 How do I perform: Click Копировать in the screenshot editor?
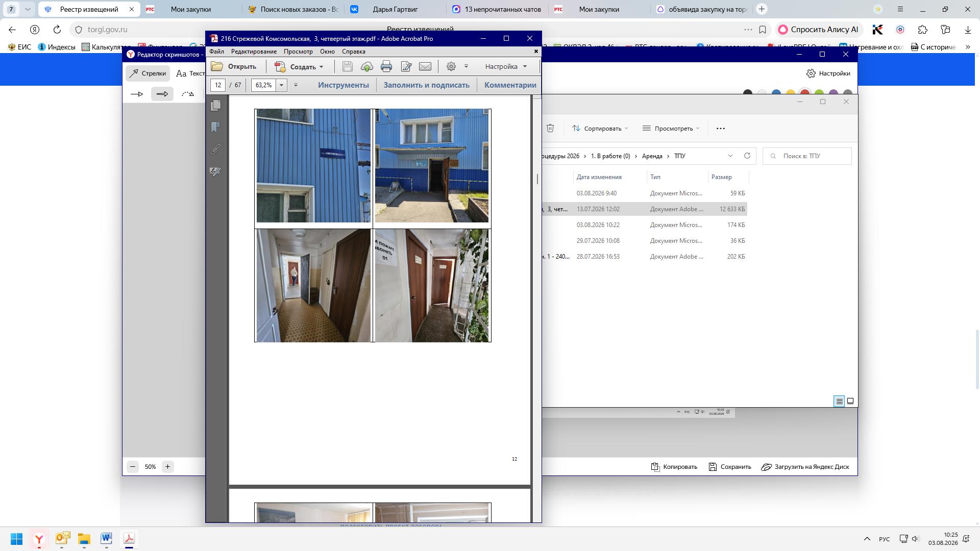[x=674, y=467]
